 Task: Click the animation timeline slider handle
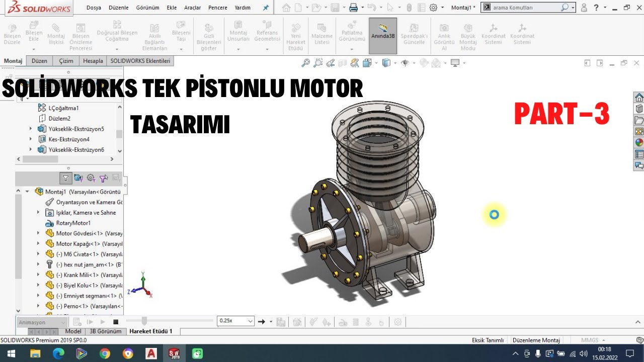(x=144, y=321)
